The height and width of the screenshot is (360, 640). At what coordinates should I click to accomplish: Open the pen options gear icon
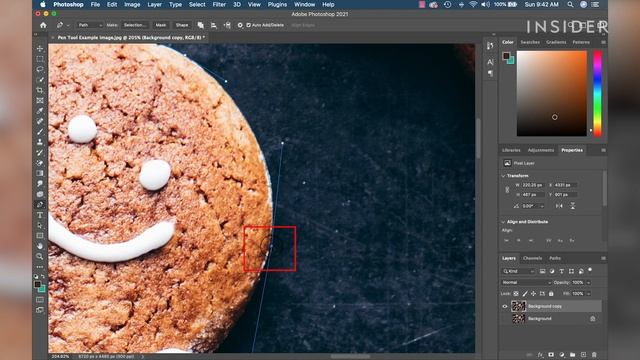click(x=240, y=25)
